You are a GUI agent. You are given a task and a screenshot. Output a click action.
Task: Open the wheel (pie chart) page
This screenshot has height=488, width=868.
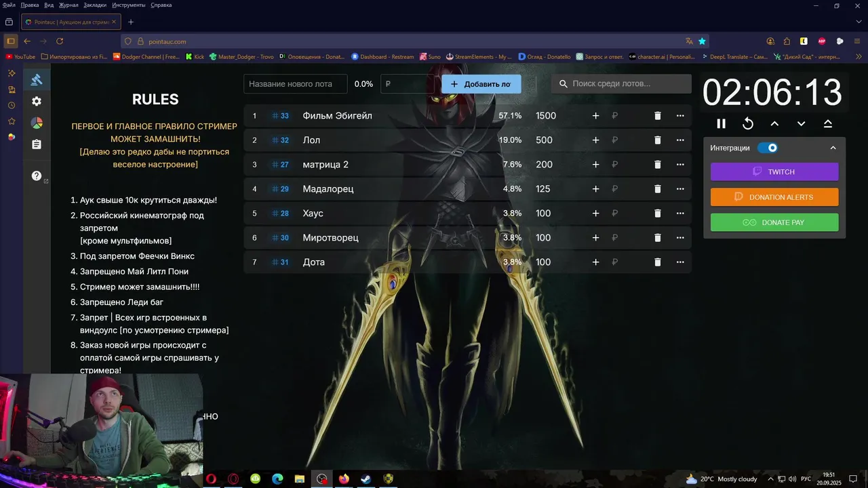(37, 123)
